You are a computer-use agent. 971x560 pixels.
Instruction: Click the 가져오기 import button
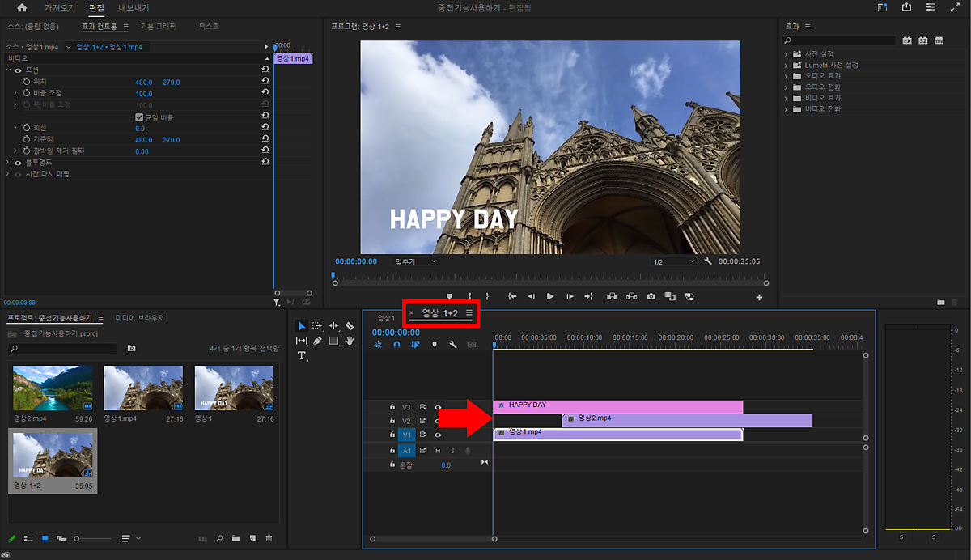(x=60, y=7)
